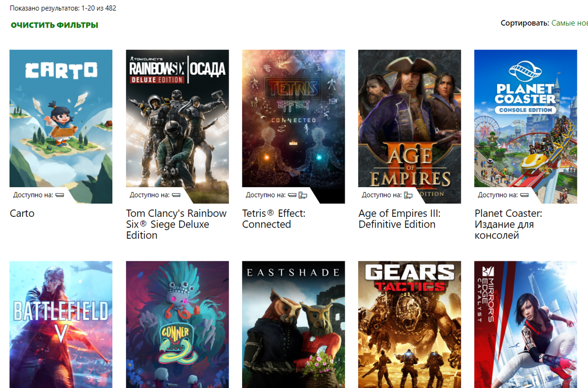Open the GONNER 2 cover art
The width and height of the screenshot is (588, 388).
pyautogui.click(x=177, y=324)
